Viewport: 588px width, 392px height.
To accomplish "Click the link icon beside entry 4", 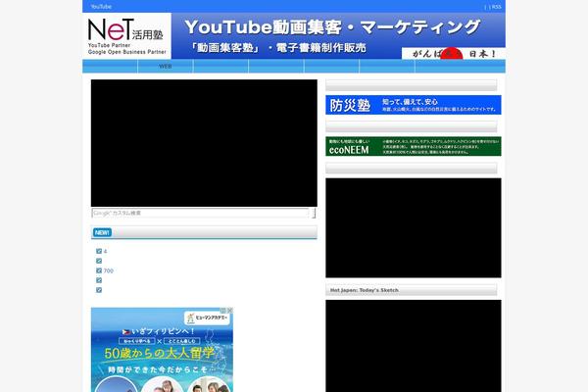I will pos(99,251).
